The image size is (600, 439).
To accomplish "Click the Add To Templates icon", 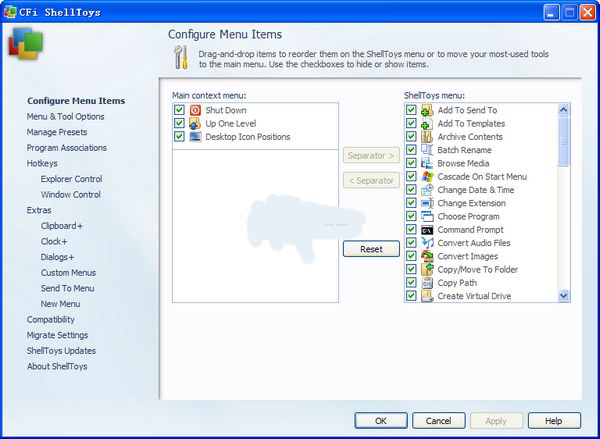I will [x=427, y=124].
